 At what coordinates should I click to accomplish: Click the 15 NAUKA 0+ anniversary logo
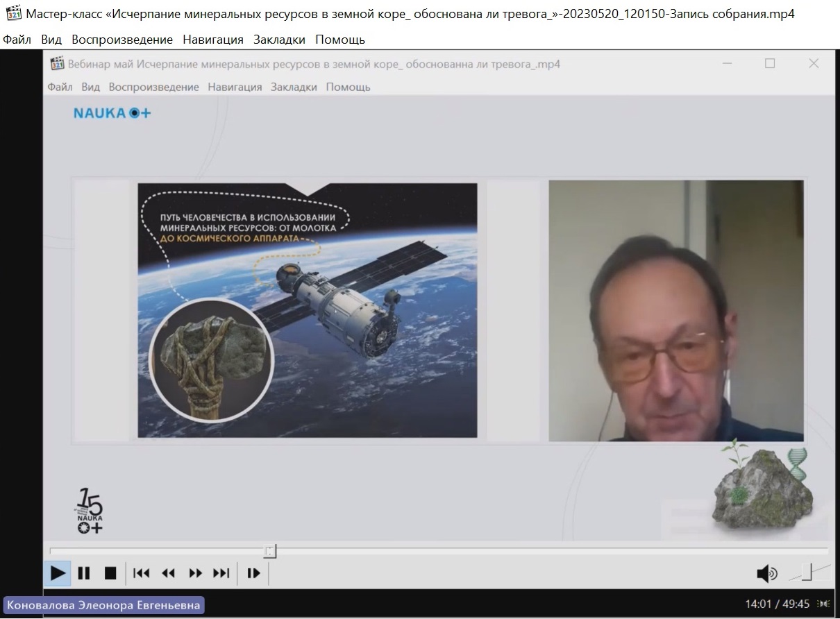[88, 511]
